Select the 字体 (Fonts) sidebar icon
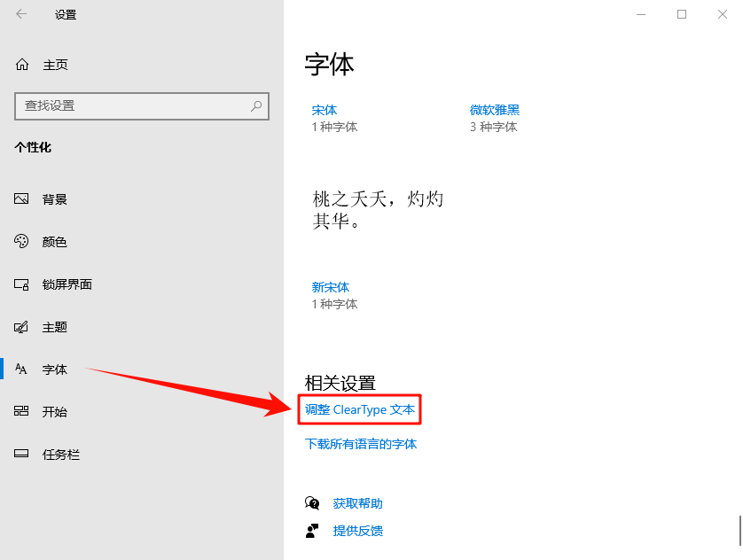 tap(20, 369)
